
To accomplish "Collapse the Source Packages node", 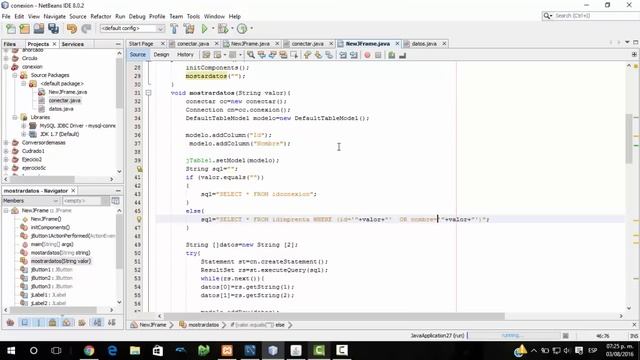I will point(15,75).
